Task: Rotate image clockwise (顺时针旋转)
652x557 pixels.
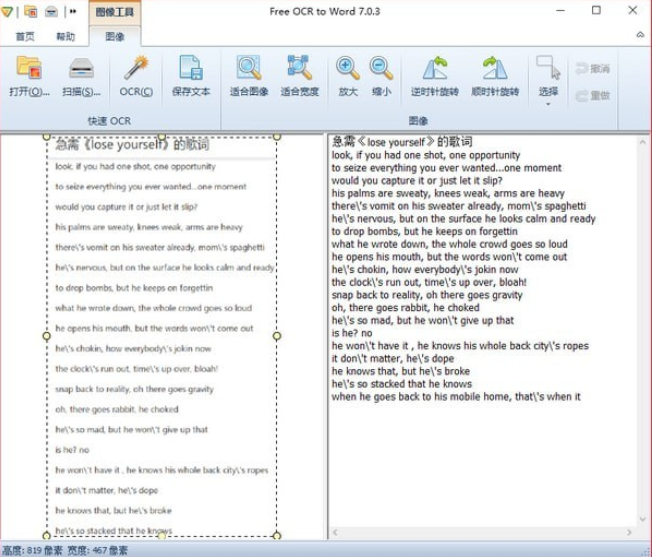Action: coord(495,68)
